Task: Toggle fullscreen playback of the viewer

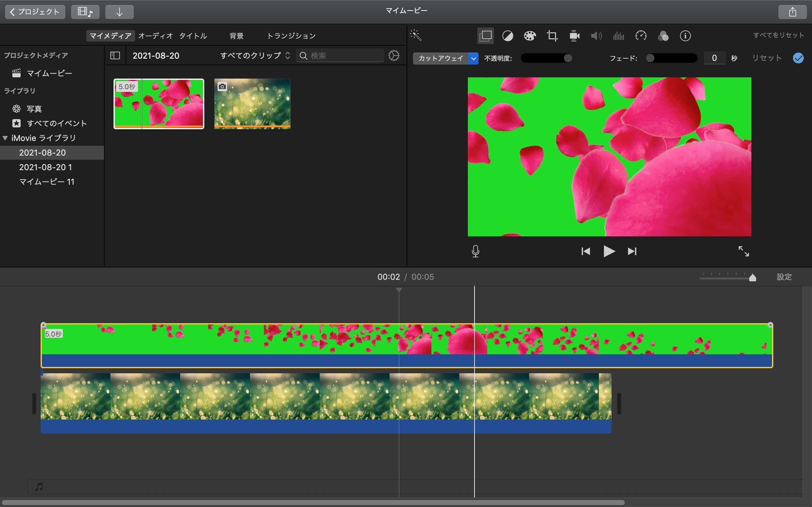Action: 743,251
